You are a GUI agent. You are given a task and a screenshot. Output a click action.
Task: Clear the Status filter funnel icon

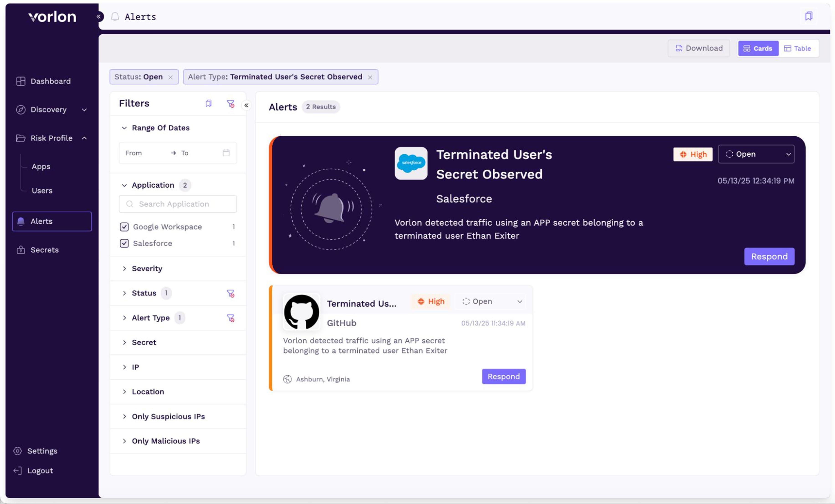click(x=231, y=293)
